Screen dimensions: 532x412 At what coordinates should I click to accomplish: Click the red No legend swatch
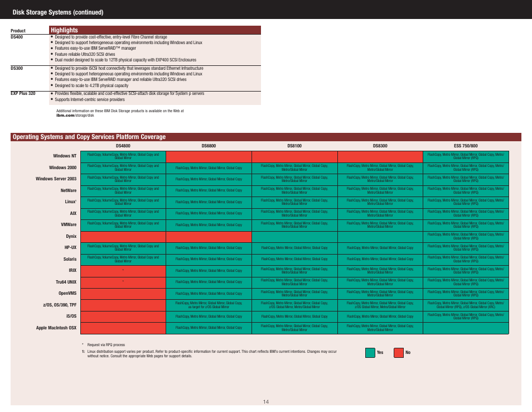click(x=399, y=353)
